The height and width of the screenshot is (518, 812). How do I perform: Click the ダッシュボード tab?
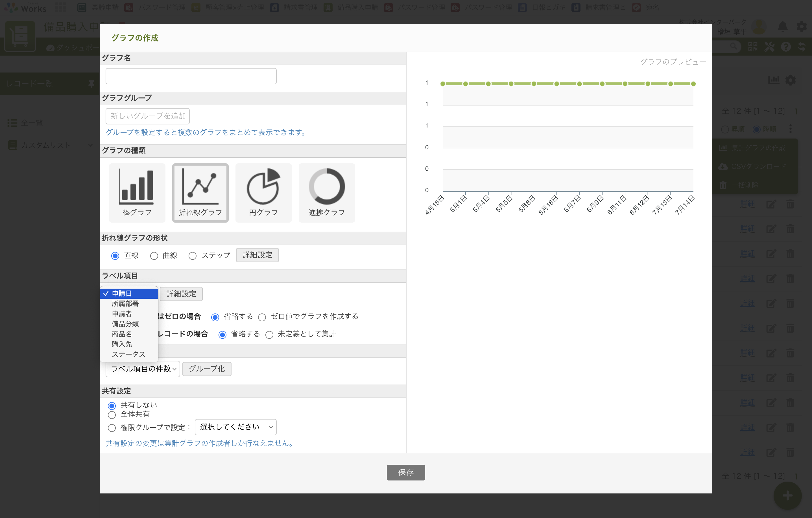tap(73, 47)
